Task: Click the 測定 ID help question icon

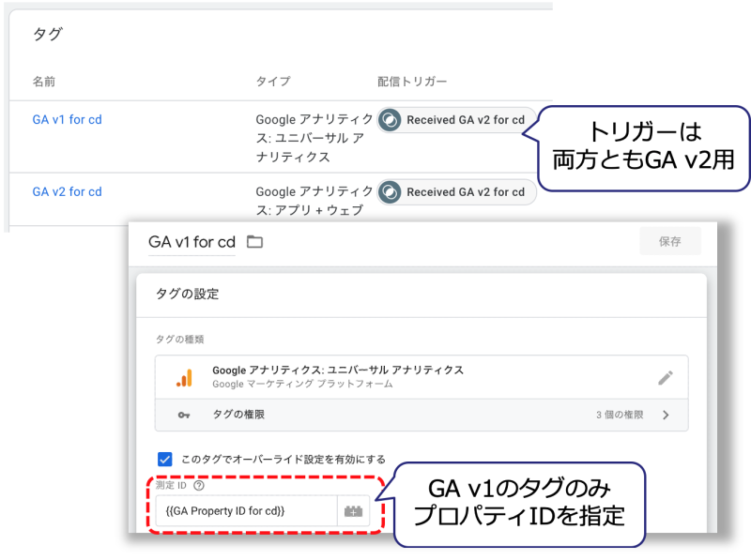Action: (x=199, y=485)
